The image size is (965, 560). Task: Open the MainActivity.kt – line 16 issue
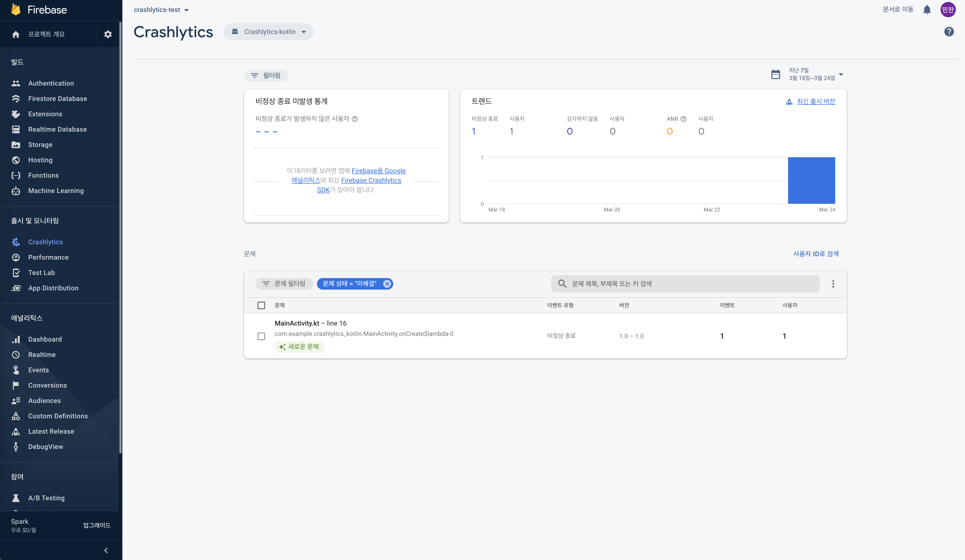310,324
